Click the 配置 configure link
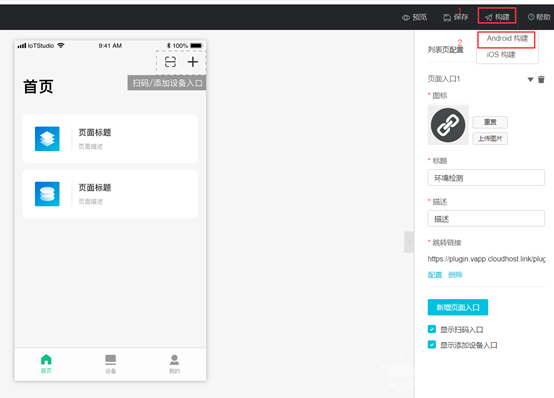The height and width of the screenshot is (398, 554). pos(435,275)
